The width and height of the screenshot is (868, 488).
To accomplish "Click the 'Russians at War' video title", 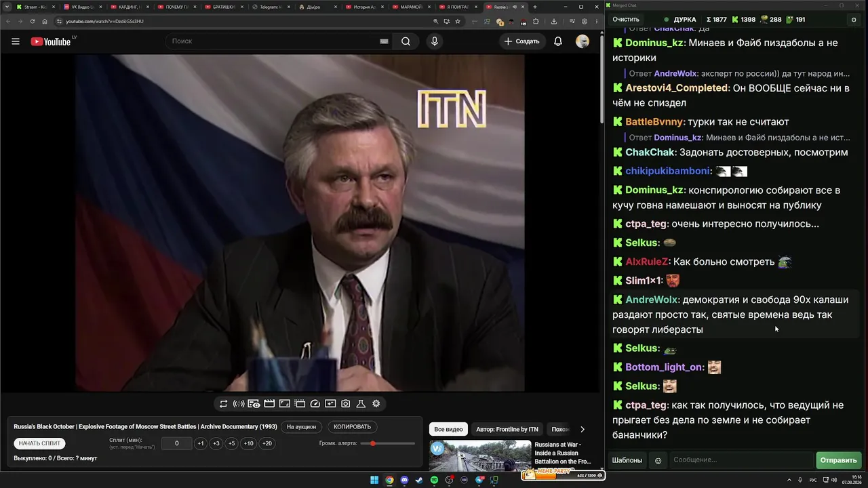I will 562,453.
